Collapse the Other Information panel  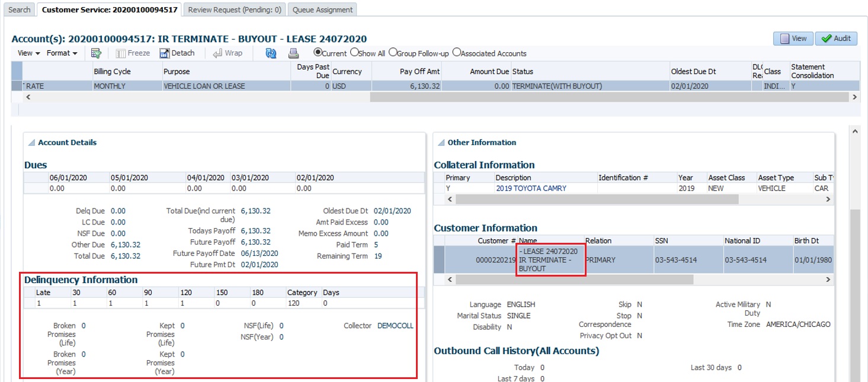441,143
